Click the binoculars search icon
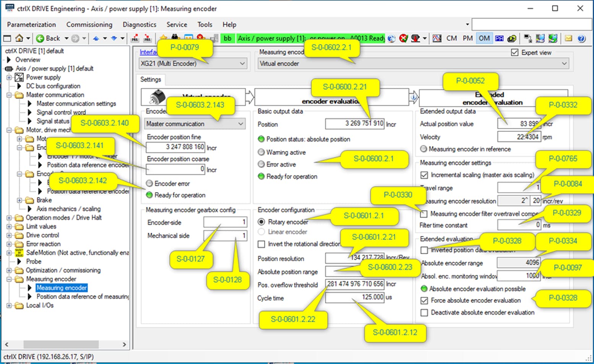594x364 pixels. point(175,37)
